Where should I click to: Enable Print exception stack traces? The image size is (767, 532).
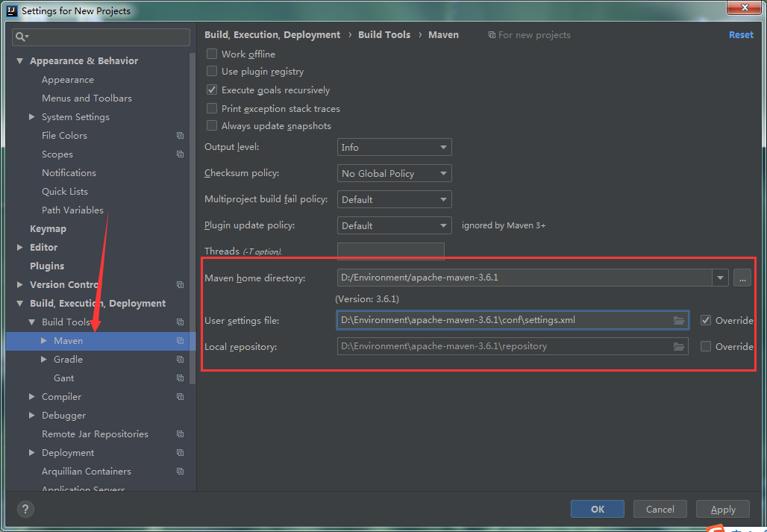212,108
